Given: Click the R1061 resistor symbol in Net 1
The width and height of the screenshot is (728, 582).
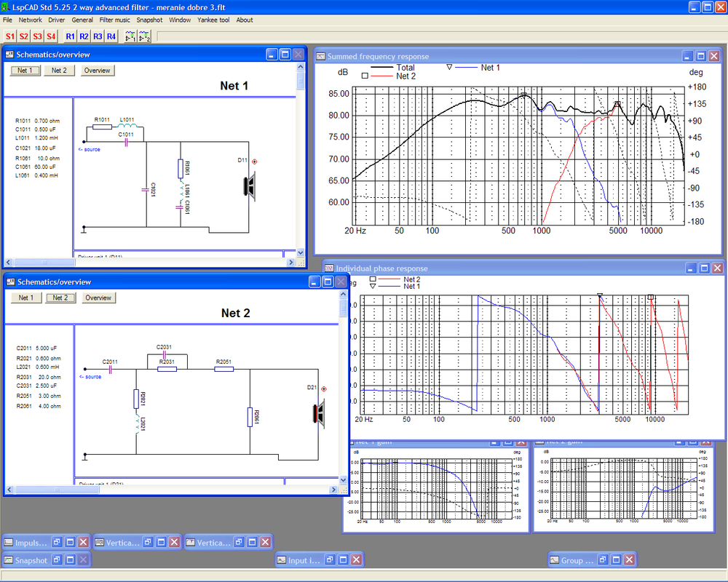Looking at the screenshot, I should tap(180, 169).
